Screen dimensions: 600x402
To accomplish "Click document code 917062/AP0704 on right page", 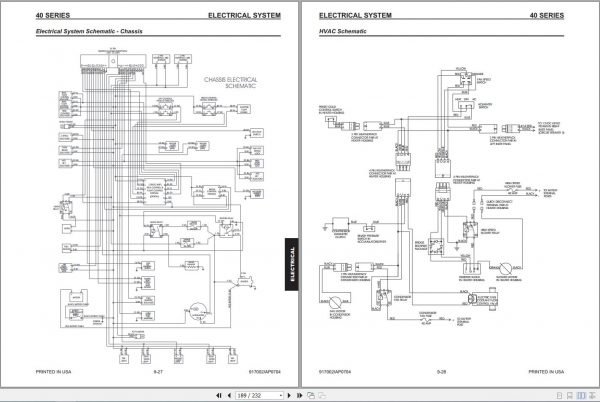I will (335, 372).
